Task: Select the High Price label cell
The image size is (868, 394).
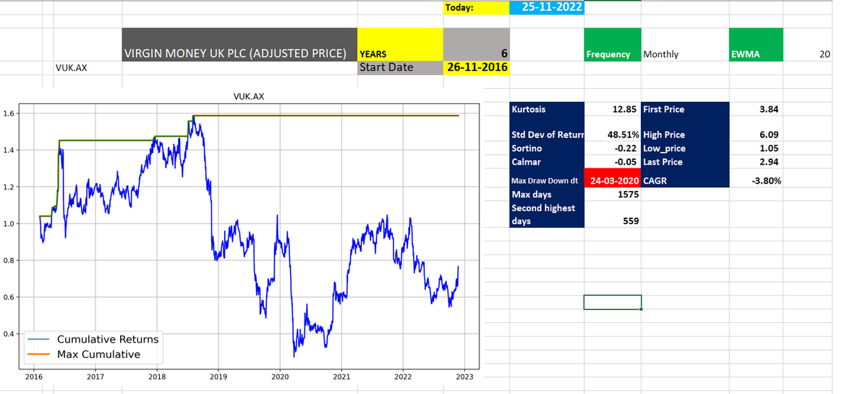Action: pyautogui.click(x=685, y=134)
